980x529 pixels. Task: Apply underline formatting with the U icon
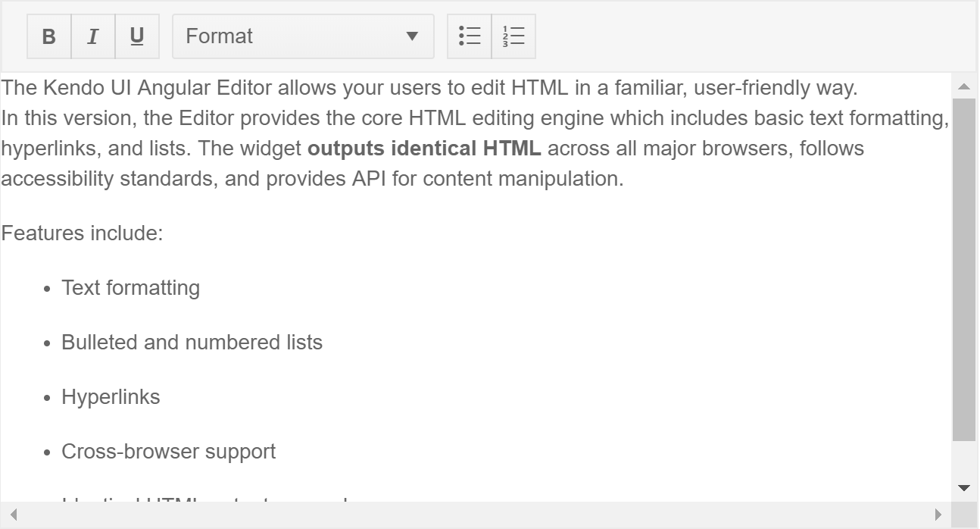tap(136, 36)
